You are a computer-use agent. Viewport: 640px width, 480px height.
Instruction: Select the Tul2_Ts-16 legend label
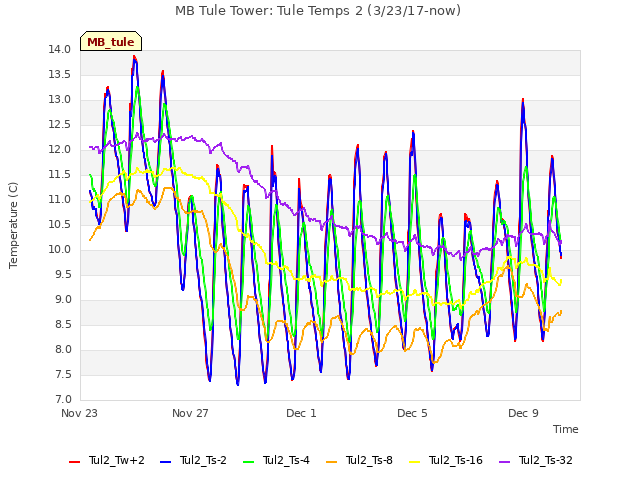click(x=456, y=460)
